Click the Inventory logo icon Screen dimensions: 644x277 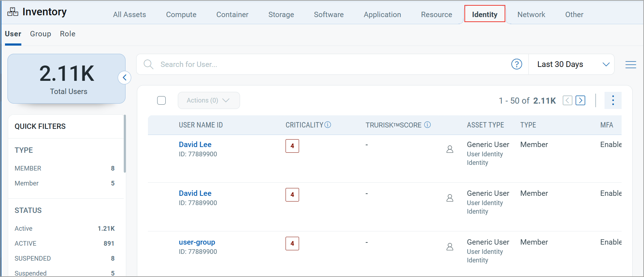(x=13, y=12)
